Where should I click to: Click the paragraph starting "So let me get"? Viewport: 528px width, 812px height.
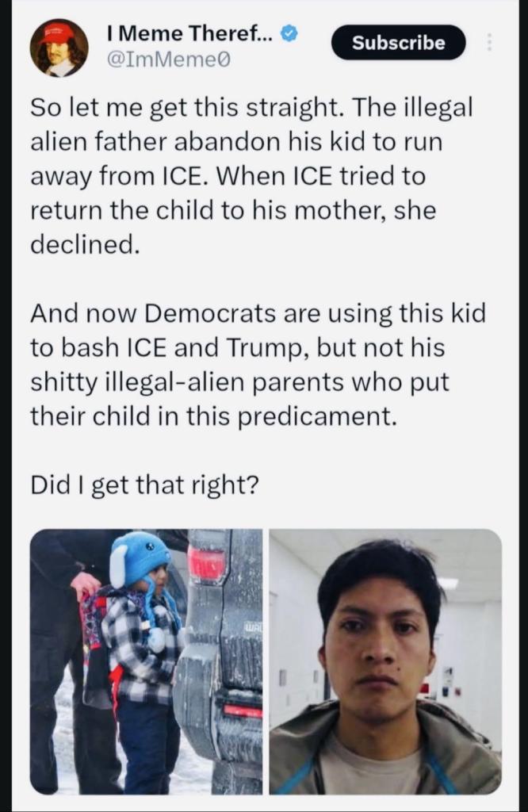251,176
